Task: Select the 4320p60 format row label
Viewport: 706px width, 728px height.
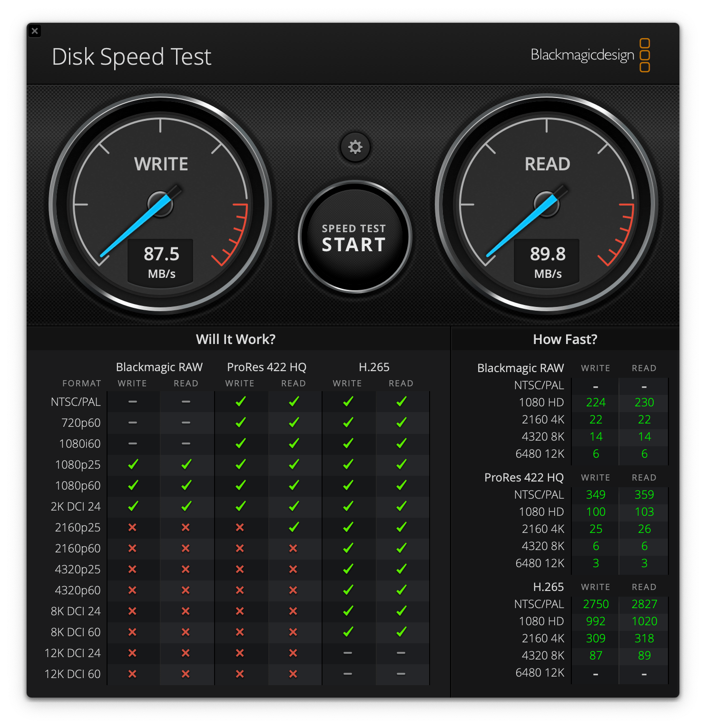Action: pyautogui.click(x=78, y=590)
